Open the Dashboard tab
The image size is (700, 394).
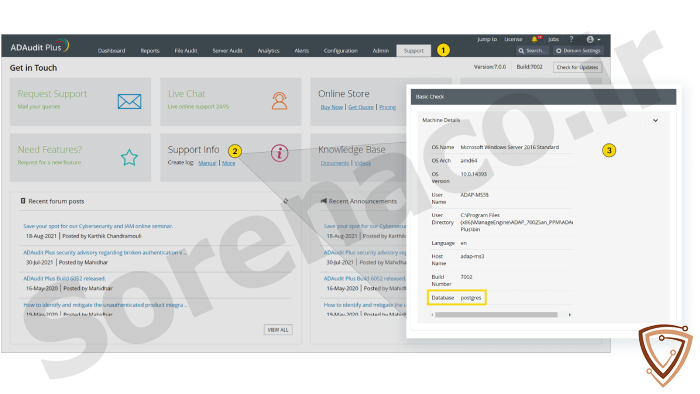pyautogui.click(x=112, y=51)
